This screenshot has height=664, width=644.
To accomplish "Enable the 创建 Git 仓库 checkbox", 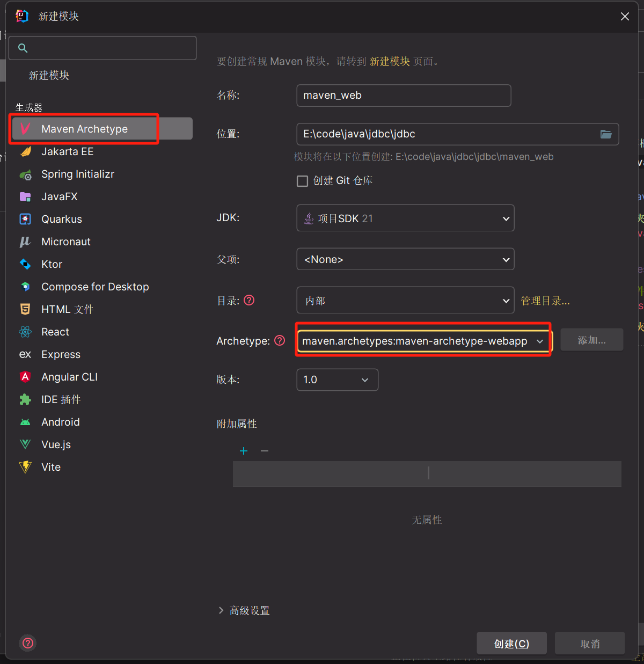I will 303,181.
